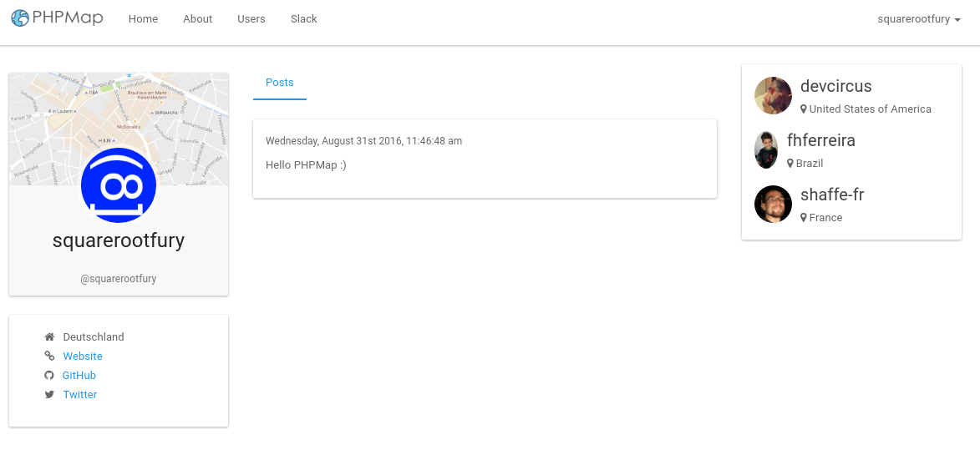Open the Website link
Screen dimensions: 980x450
point(83,356)
